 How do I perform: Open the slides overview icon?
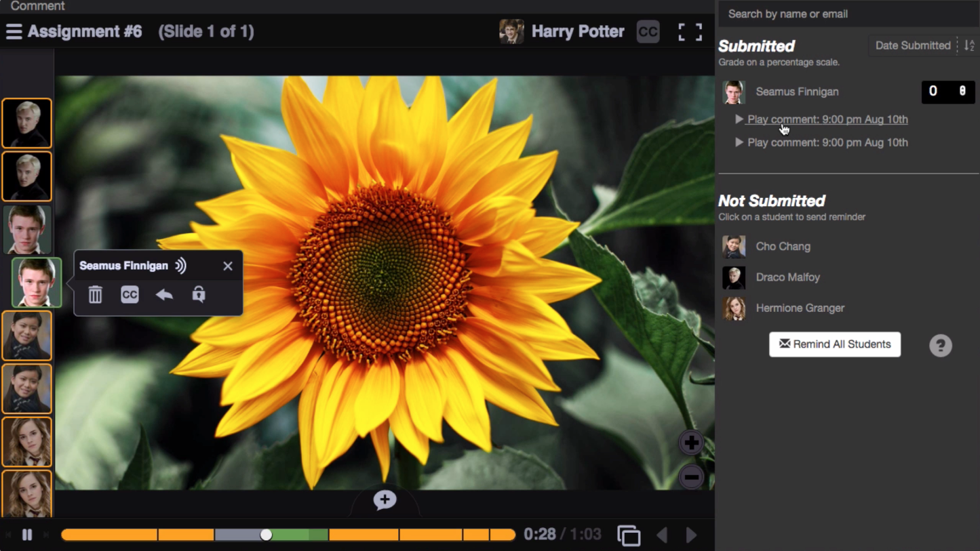pos(629,535)
